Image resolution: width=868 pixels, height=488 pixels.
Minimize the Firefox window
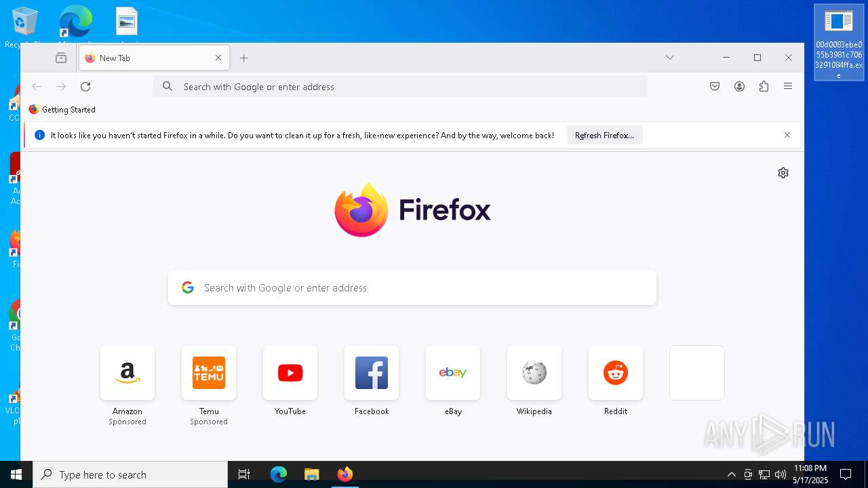pos(726,58)
